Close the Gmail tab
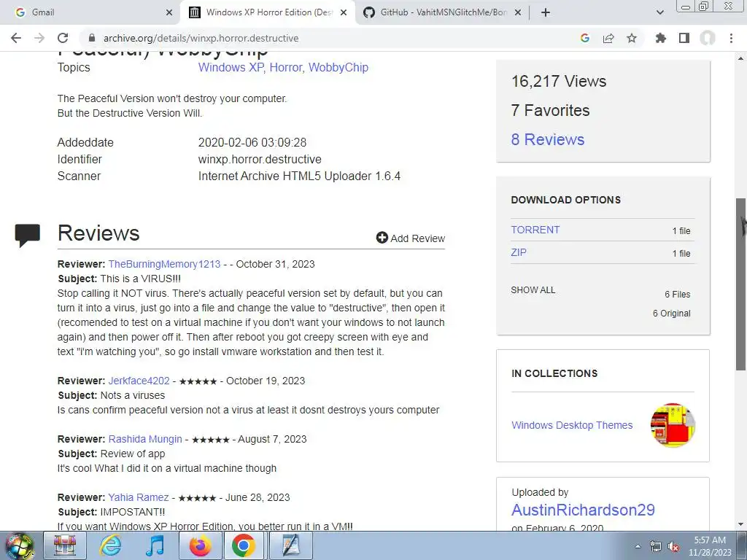The width and height of the screenshot is (747, 560). click(169, 13)
